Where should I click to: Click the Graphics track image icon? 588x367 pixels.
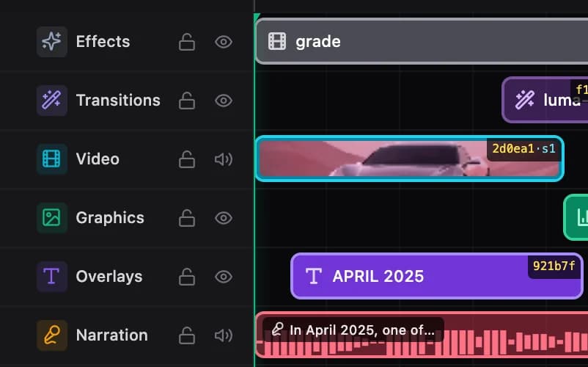click(x=52, y=218)
